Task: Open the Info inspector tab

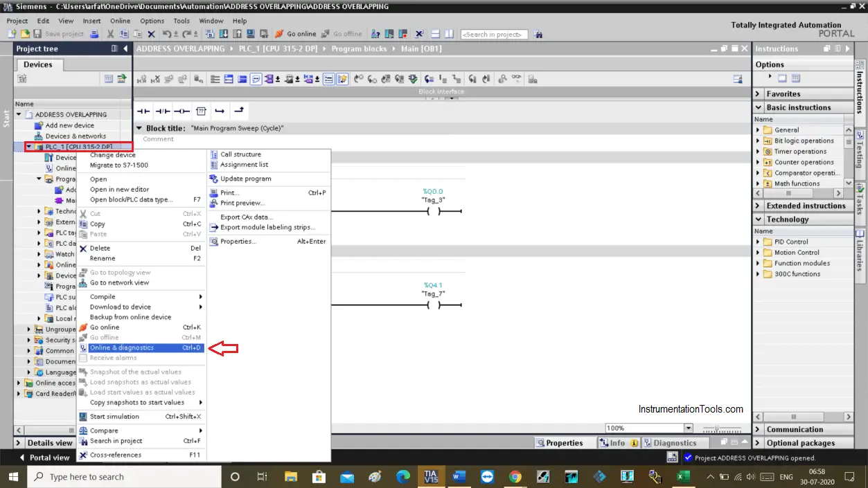Action: point(618,443)
